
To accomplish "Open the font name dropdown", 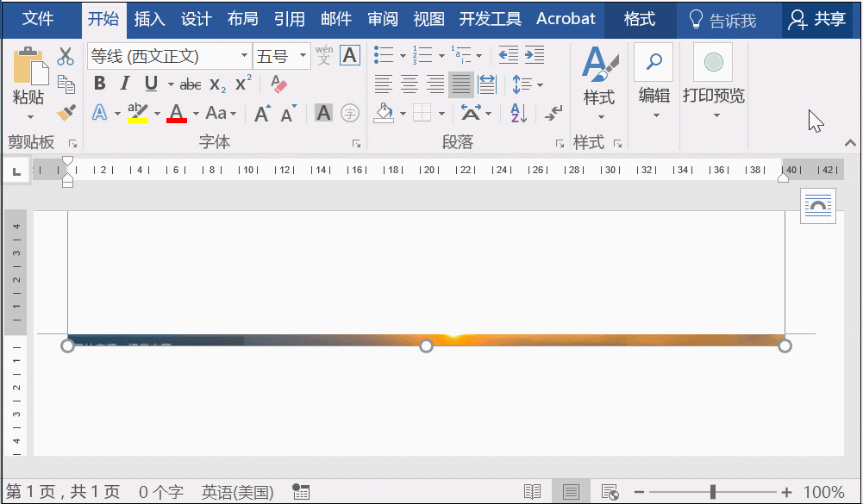I will click(245, 55).
